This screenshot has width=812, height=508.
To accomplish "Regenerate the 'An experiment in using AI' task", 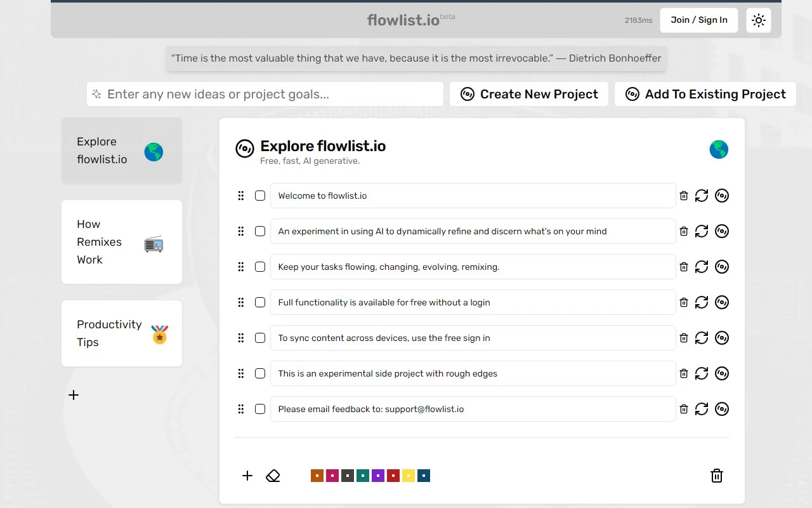I will [x=702, y=231].
